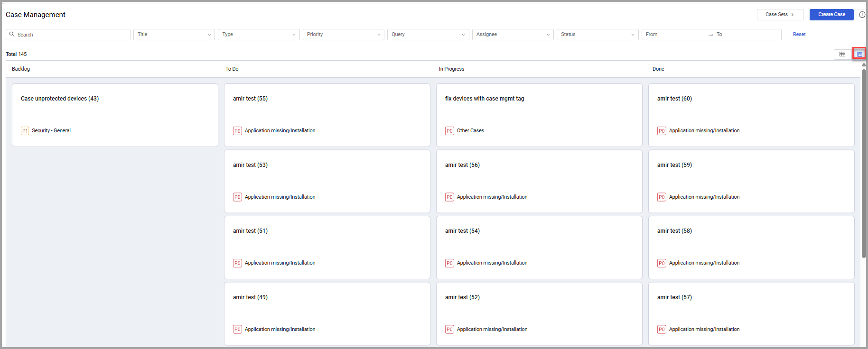This screenshot has width=868, height=349.
Task: Click P0 badge on amir test (52)
Action: coord(449,330)
